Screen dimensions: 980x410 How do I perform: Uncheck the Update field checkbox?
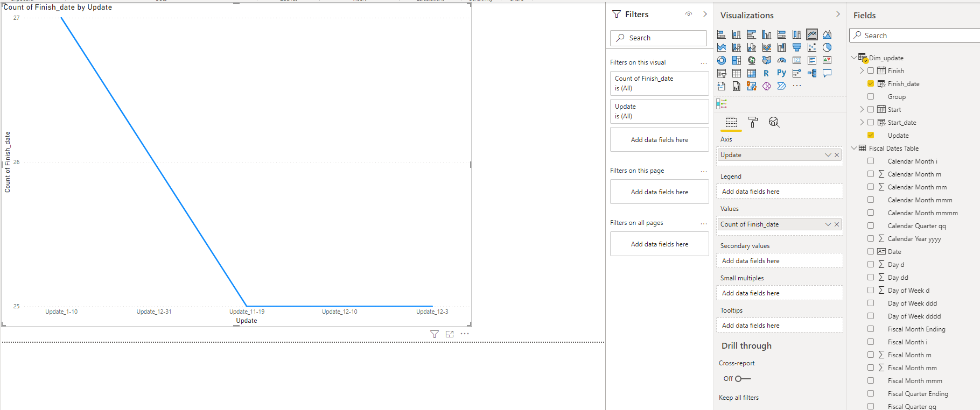871,135
